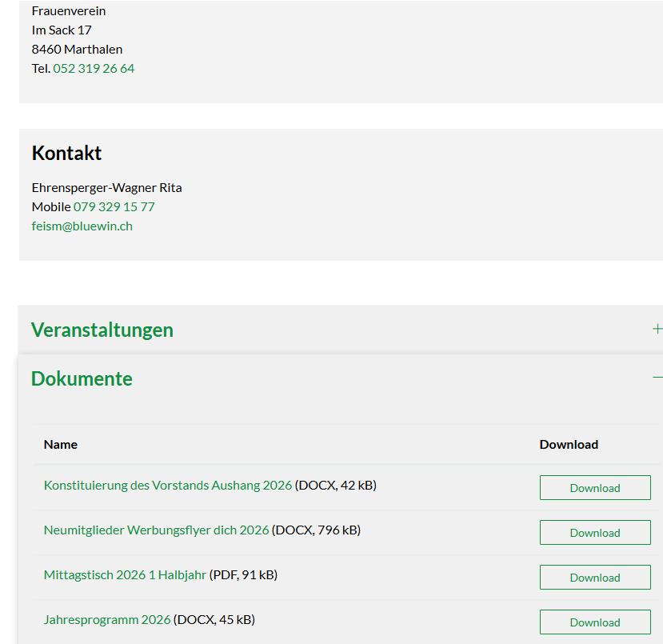Click the Kontakt section heading

pos(66,153)
